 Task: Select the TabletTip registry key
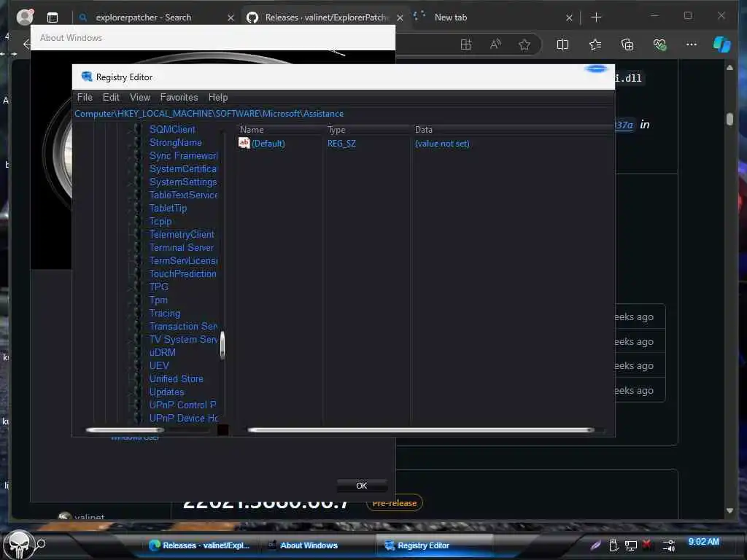tap(168, 208)
